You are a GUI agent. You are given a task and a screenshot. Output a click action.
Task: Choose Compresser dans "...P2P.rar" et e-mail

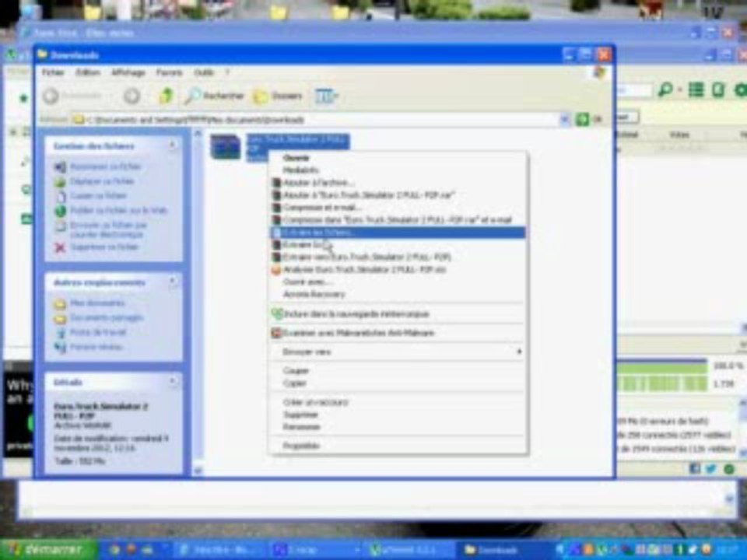pyautogui.click(x=397, y=219)
